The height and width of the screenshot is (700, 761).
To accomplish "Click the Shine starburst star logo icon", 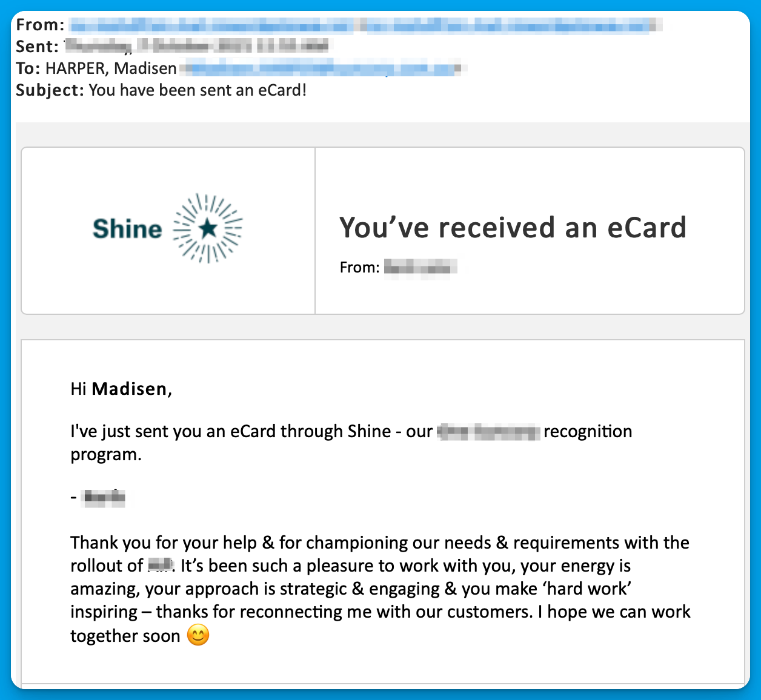I will pos(208,228).
